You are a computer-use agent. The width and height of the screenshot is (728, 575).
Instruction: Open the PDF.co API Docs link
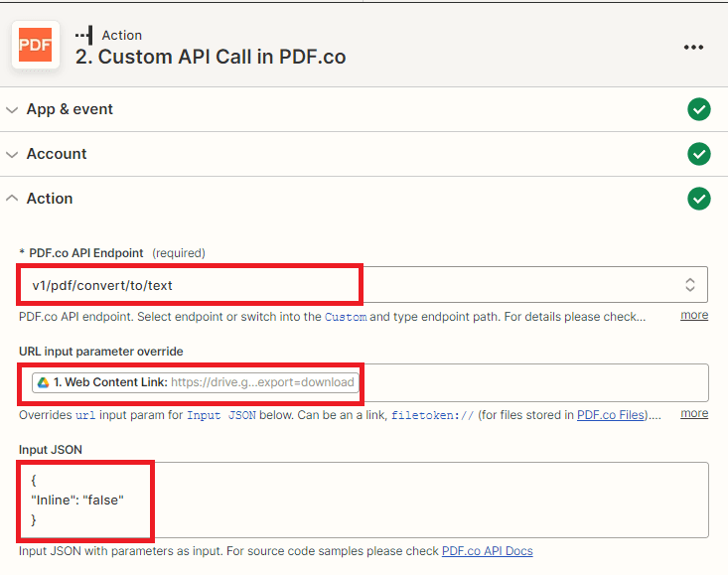(x=487, y=550)
